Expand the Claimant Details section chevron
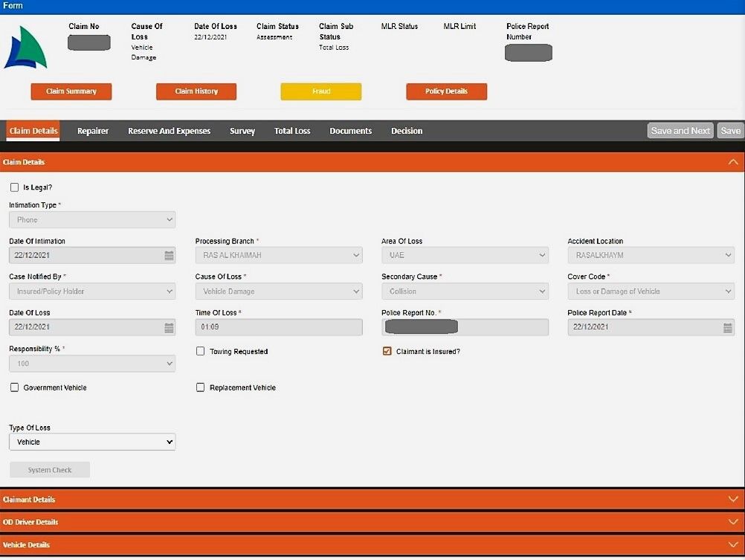Viewport: 745px width, 560px height. (x=733, y=500)
